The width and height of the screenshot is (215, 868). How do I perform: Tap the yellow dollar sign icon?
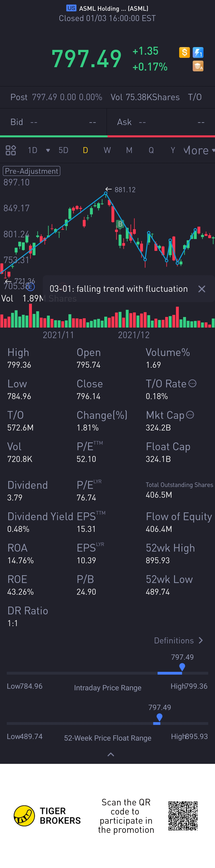(x=184, y=52)
